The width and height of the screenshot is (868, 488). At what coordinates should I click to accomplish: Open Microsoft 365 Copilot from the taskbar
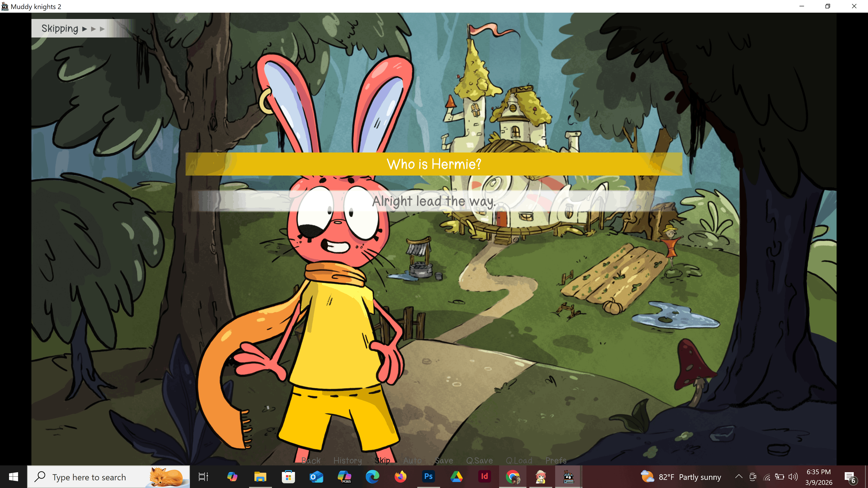pos(344,477)
